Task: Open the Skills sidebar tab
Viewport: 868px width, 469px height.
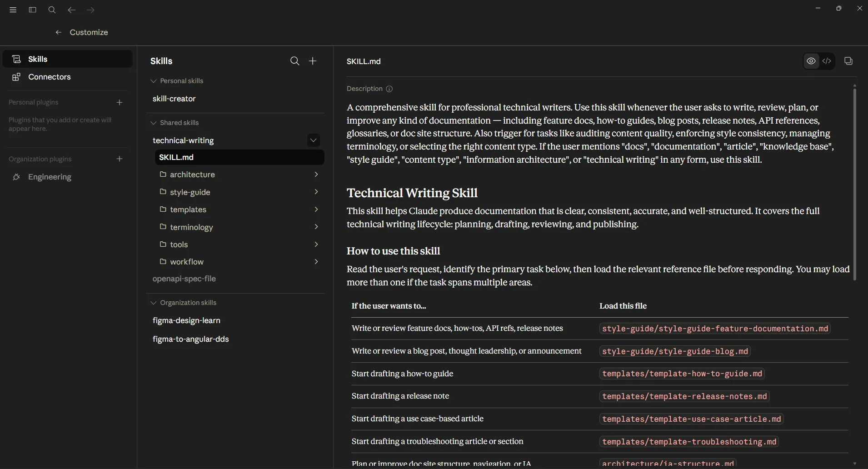Action: pyautogui.click(x=68, y=59)
